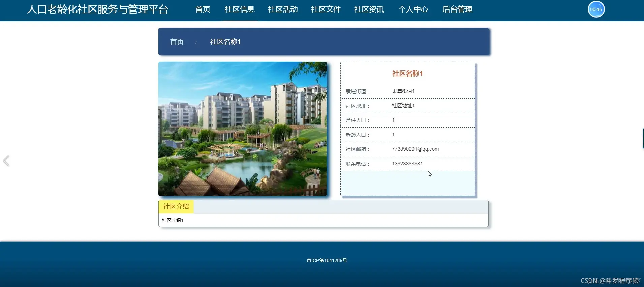Viewport: 644px width, 287px height.
Task: Click the community building photo
Action: click(x=243, y=129)
